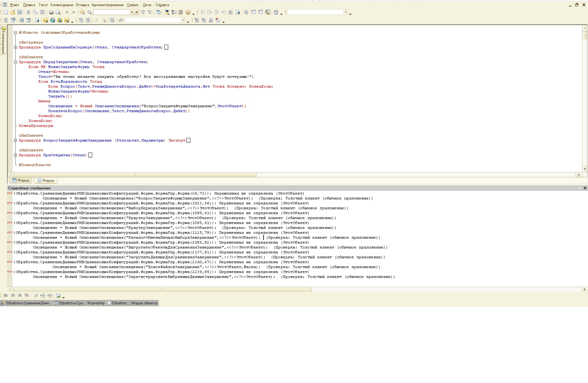Open the top right toolbar combo dropdown
The height and width of the screenshot is (383, 588).
click(346, 12)
